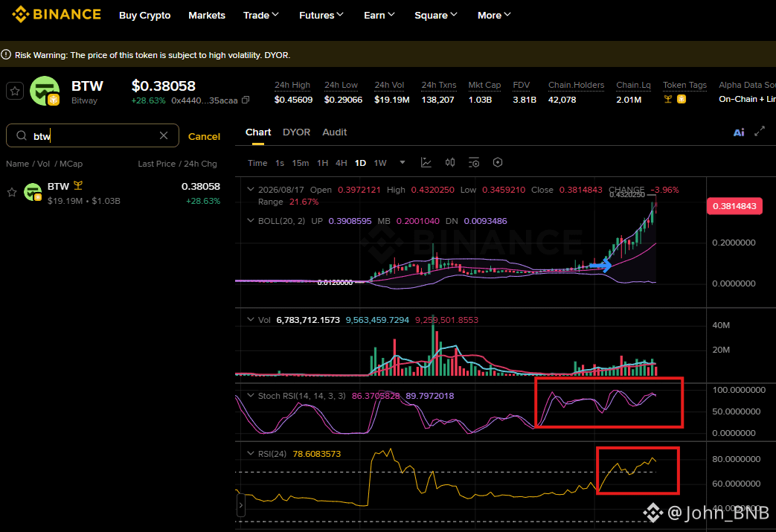This screenshot has height=532, width=776.
Task: Cancel the token search
Action: tap(204, 136)
